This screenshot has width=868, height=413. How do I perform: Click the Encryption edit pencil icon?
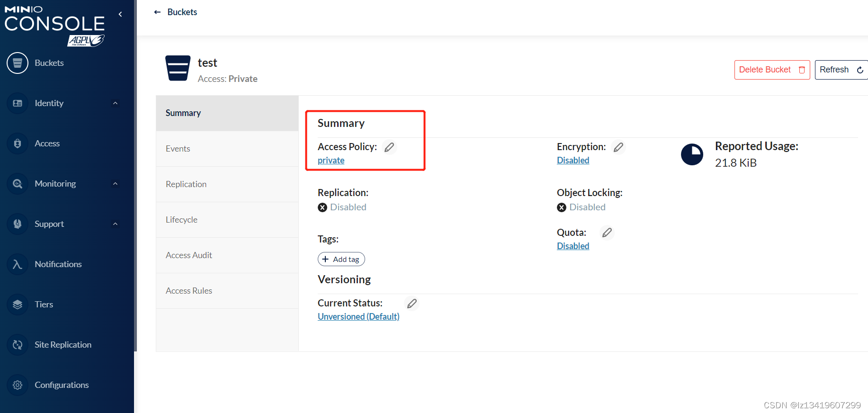[x=618, y=147]
